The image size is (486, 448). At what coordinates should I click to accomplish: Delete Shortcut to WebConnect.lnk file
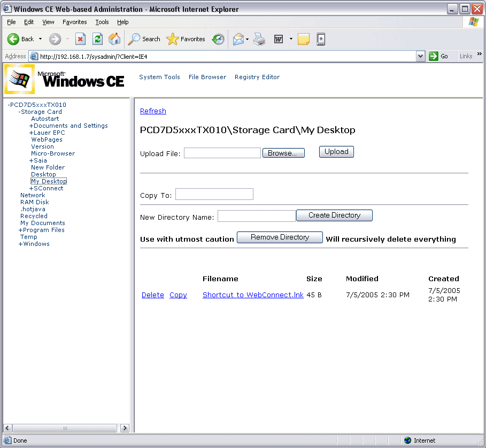[x=153, y=295]
